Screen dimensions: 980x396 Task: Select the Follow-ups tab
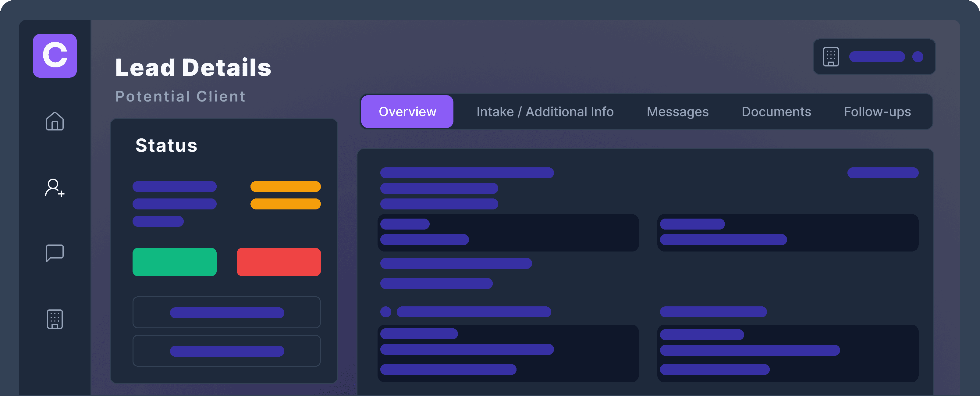tap(877, 112)
